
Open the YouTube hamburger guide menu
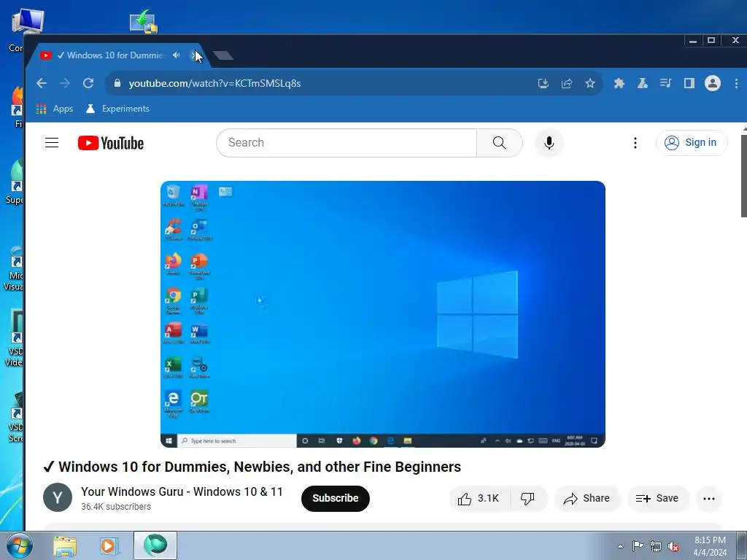pos(52,143)
